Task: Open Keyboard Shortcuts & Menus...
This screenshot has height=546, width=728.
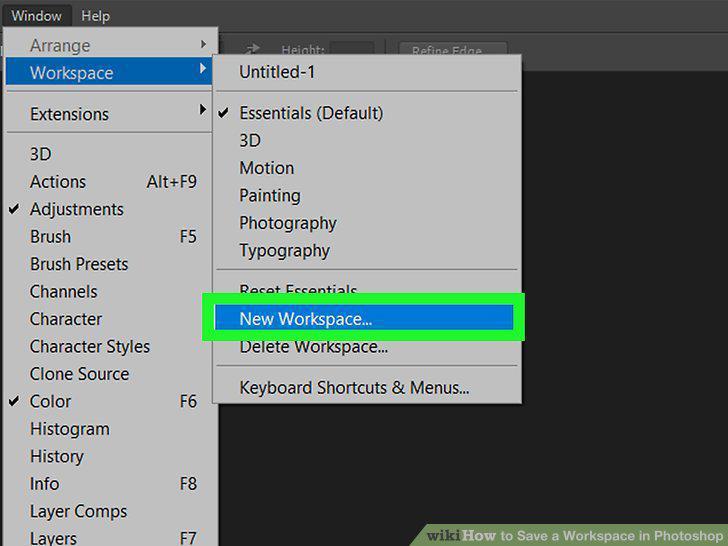Action: pyautogui.click(x=367, y=387)
